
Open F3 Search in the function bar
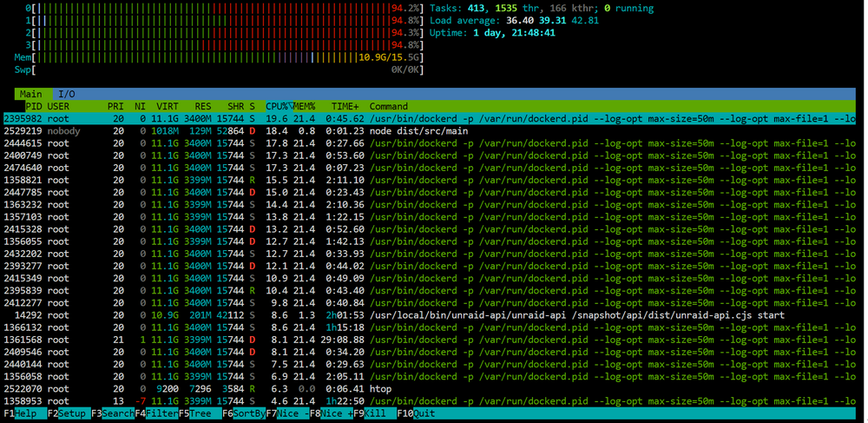coord(113,413)
